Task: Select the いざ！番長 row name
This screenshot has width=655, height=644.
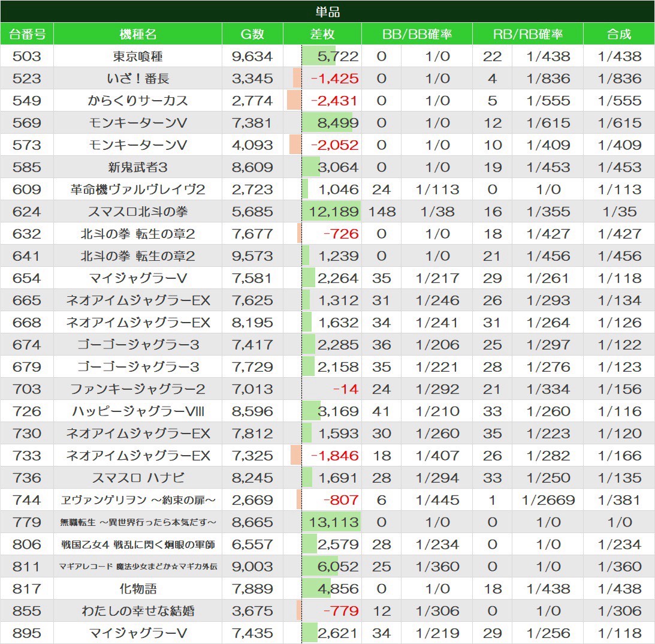Action: [x=138, y=78]
